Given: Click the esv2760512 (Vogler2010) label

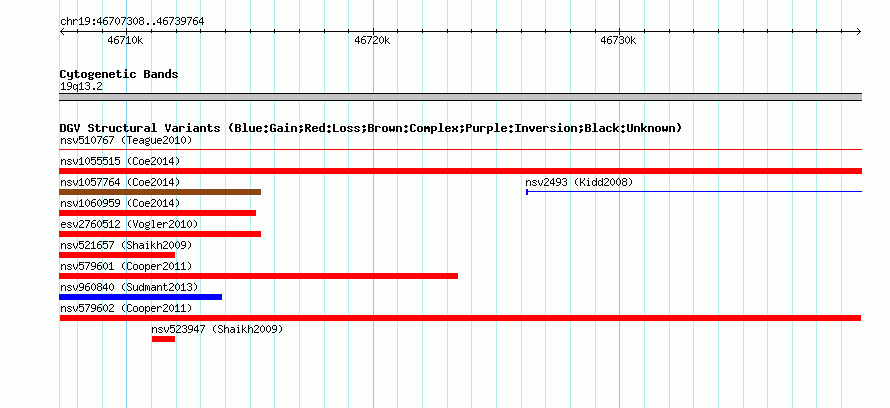Looking at the screenshot, I should [x=129, y=224].
